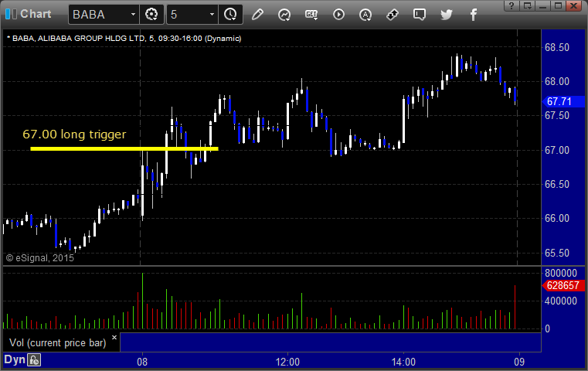
Task: Click the pop-out window icon in title bar
Action: (x=527, y=5)
